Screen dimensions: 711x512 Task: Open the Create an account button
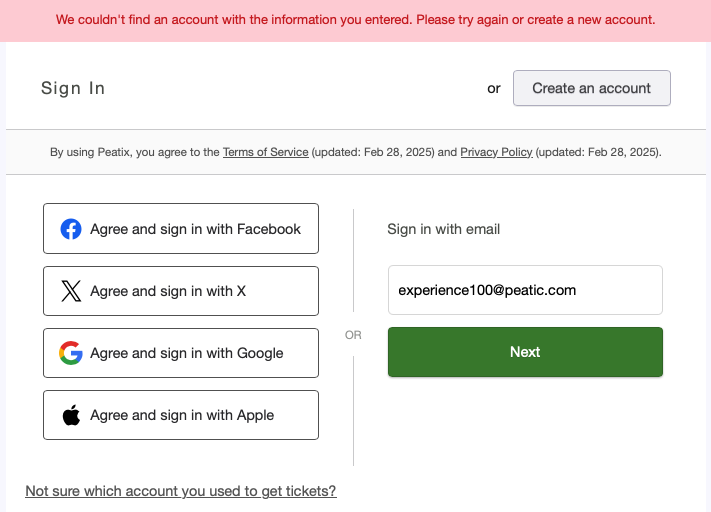pyautogui.click(x=591, y=88)
